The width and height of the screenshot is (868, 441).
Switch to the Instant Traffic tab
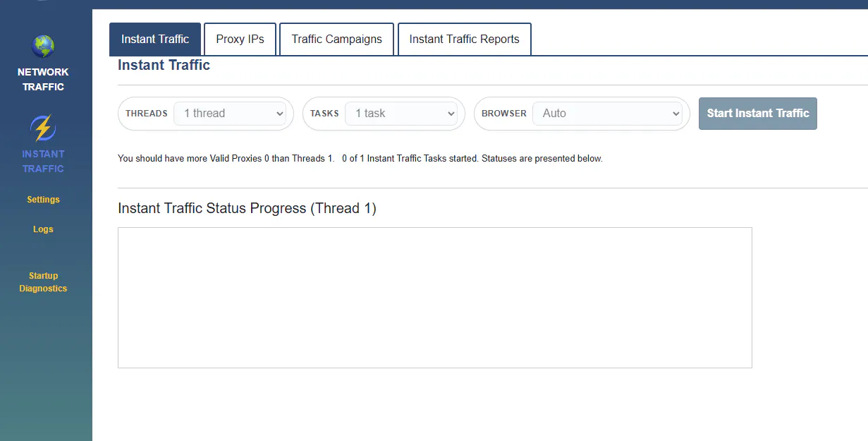tap(155, 40)
